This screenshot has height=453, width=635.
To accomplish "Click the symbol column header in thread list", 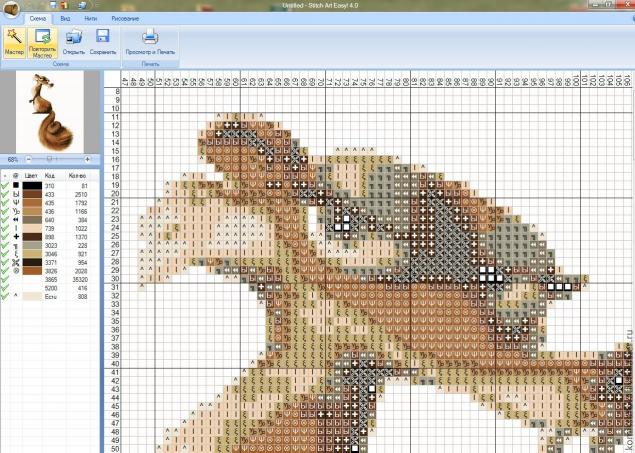I will (16, 176).
